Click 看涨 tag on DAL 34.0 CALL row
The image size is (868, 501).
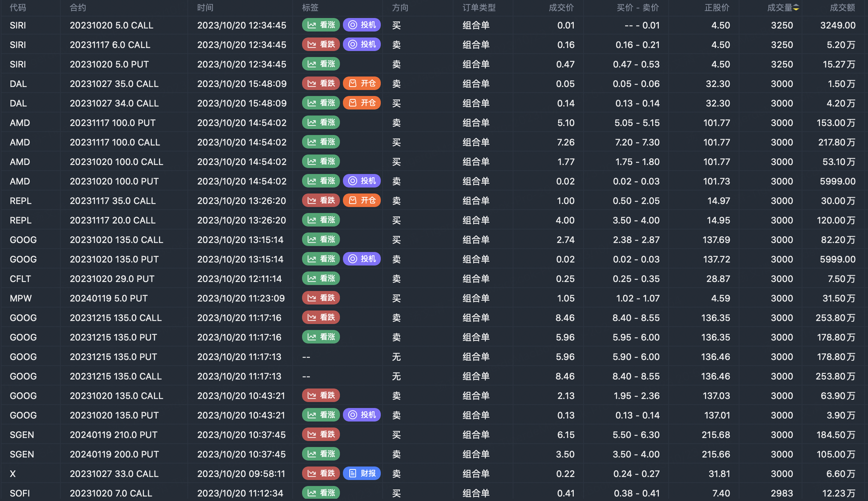click(321, 103)
